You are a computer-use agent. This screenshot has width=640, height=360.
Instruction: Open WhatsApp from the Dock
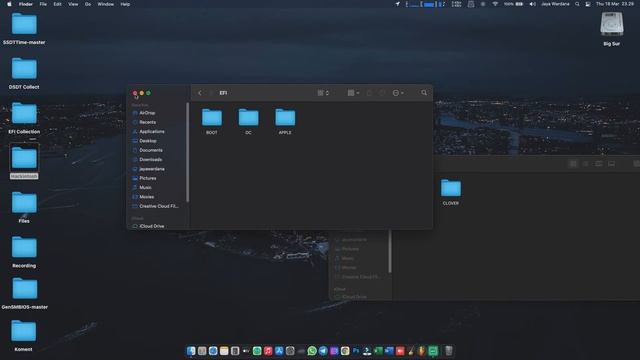312,351
